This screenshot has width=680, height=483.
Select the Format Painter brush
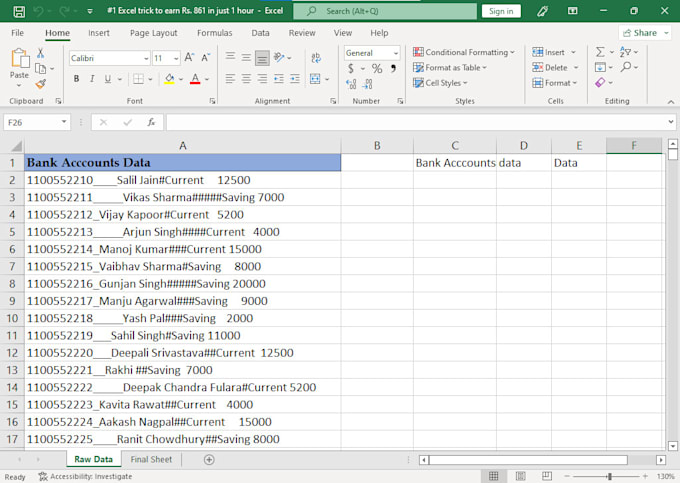(x=40, y=84)
